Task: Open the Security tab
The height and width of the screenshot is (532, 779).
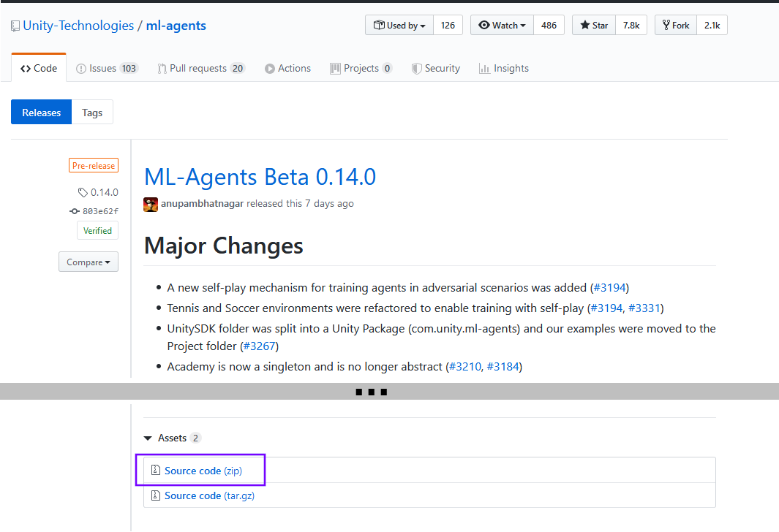Action: pos(436,69)
